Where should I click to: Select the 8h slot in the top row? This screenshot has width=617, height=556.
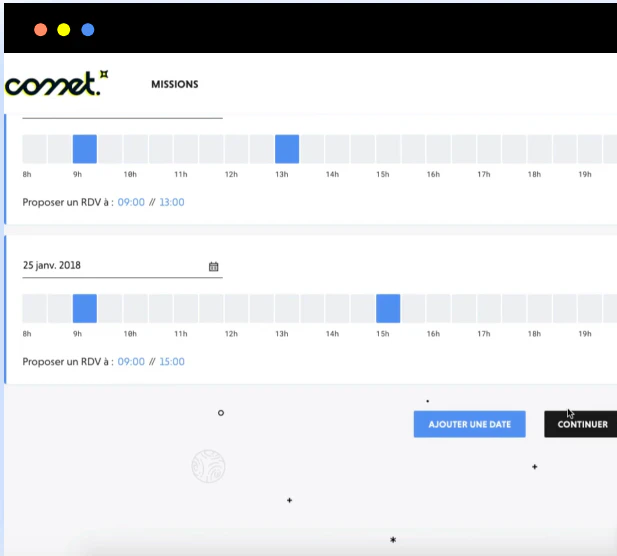34,149
